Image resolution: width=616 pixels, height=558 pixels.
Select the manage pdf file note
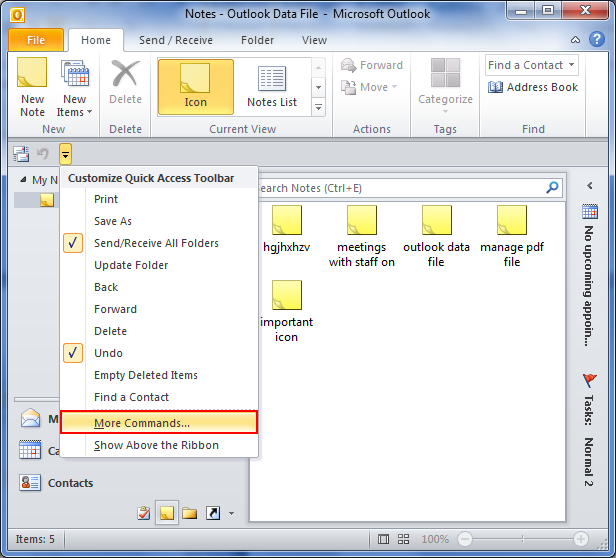tap(512, 237)
